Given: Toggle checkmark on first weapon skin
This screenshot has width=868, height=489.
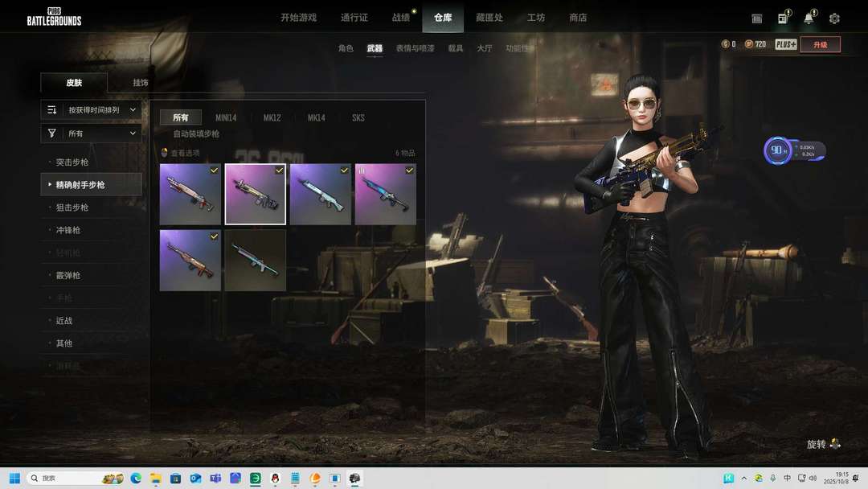Looking at the screenshot, I should [x=214, y=171].
